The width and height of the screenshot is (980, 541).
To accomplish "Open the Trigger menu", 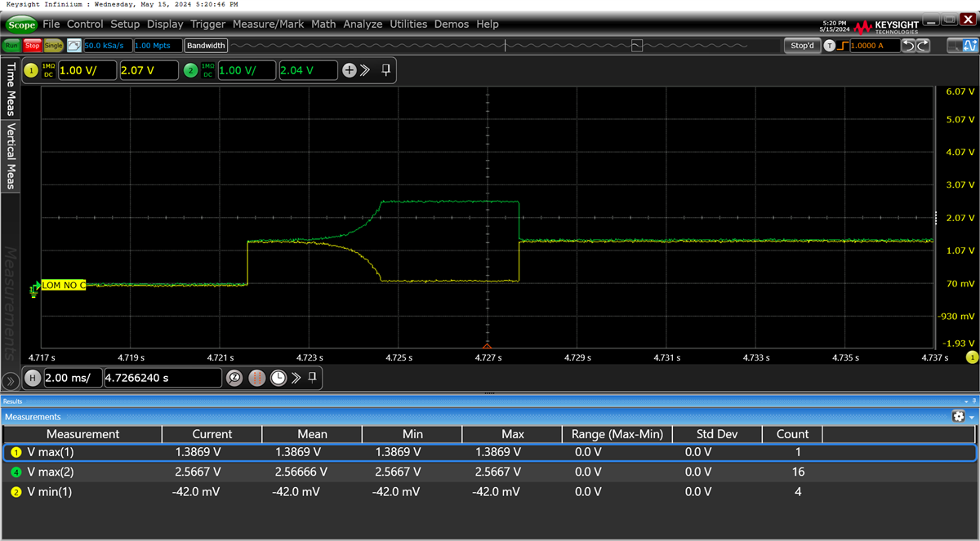I will point(208,24).
